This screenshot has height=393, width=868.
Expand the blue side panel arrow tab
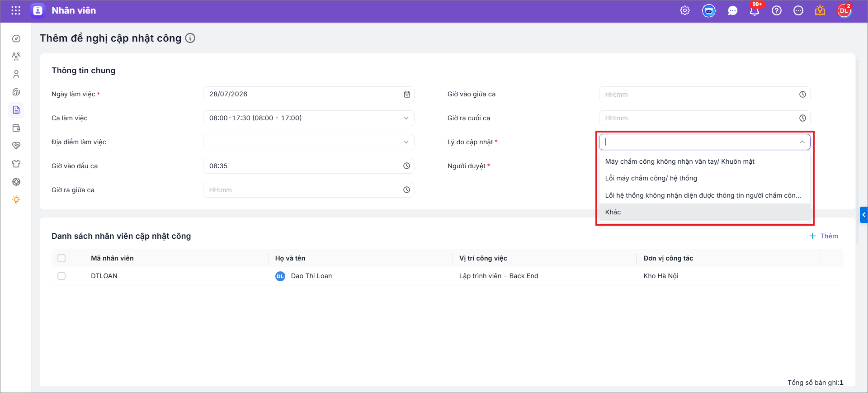click(863, 215)
